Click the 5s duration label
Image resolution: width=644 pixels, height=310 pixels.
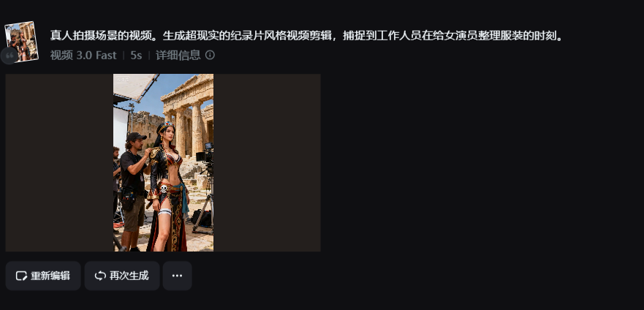click(x=136, y=55)
